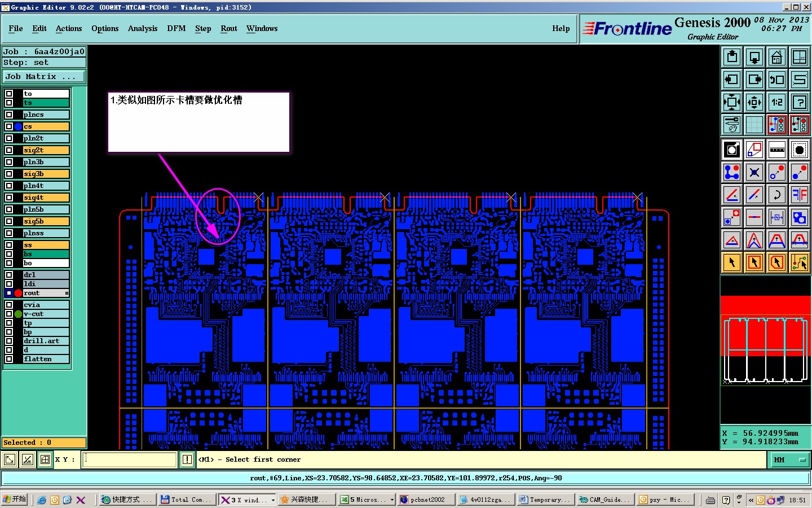Viewport: 812px width, 508px height.
Task: Click the zoom home icon
Action: click(777, 57)
